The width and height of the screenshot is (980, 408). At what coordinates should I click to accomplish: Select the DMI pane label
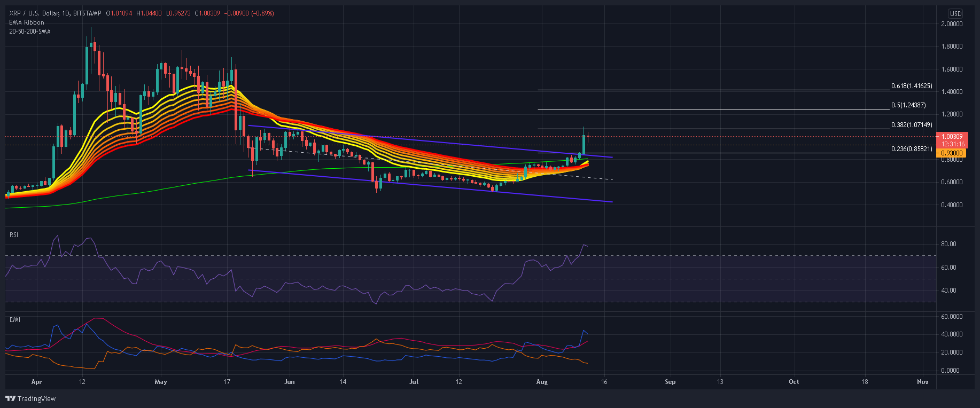point(15,320)
